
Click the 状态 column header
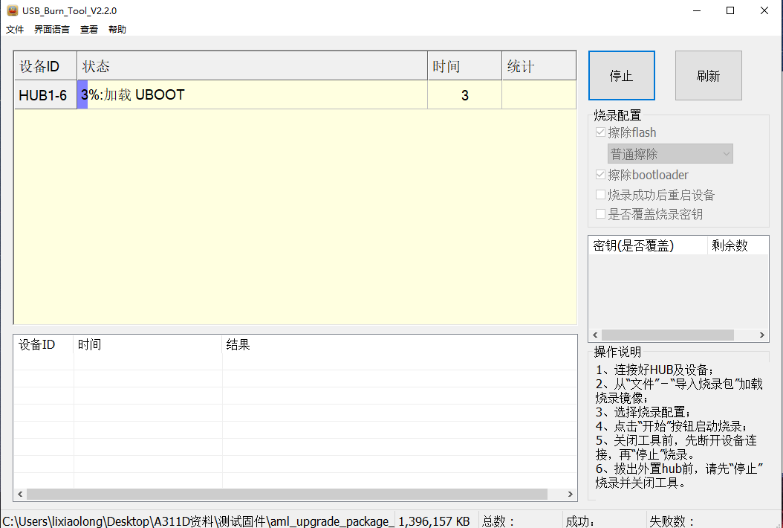(x=252, y=65)
